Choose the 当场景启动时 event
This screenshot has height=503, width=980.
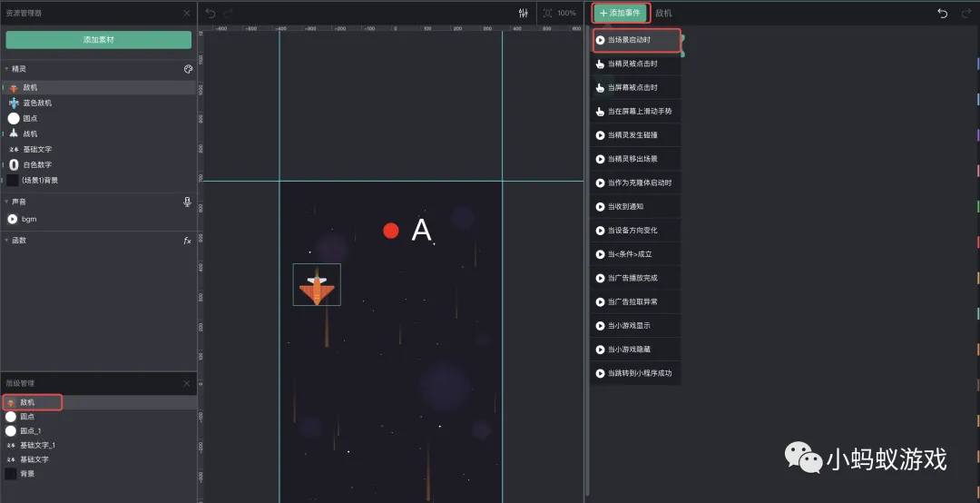pyautogui.click(x=635, y=40)
